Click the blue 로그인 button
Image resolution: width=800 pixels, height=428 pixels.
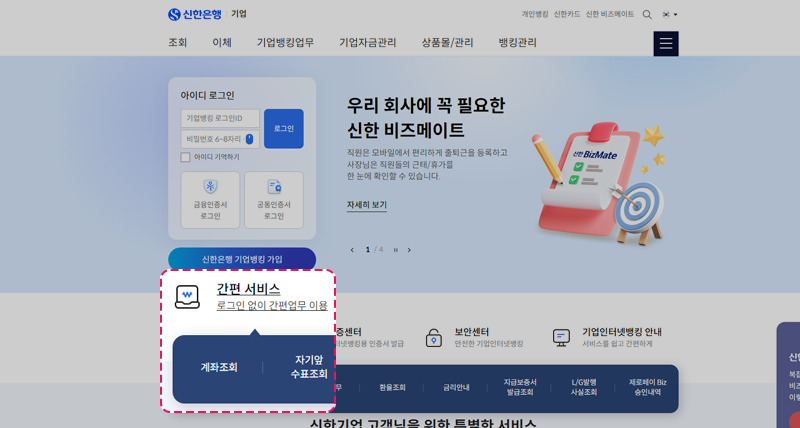click(284, 129)
